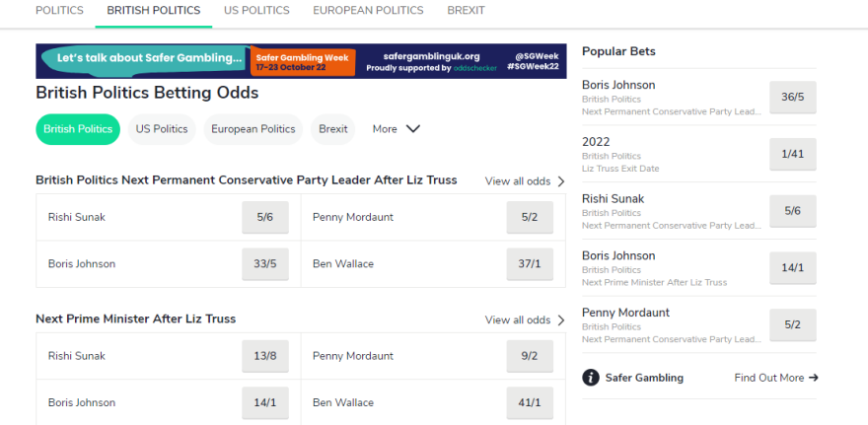868x425 pixels.
Task: Click the Safer Gambling info icon
Action: pos(591,378)
